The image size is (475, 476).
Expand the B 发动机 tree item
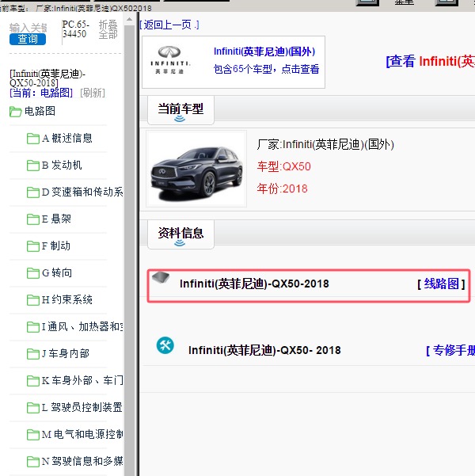click(62, 166)
